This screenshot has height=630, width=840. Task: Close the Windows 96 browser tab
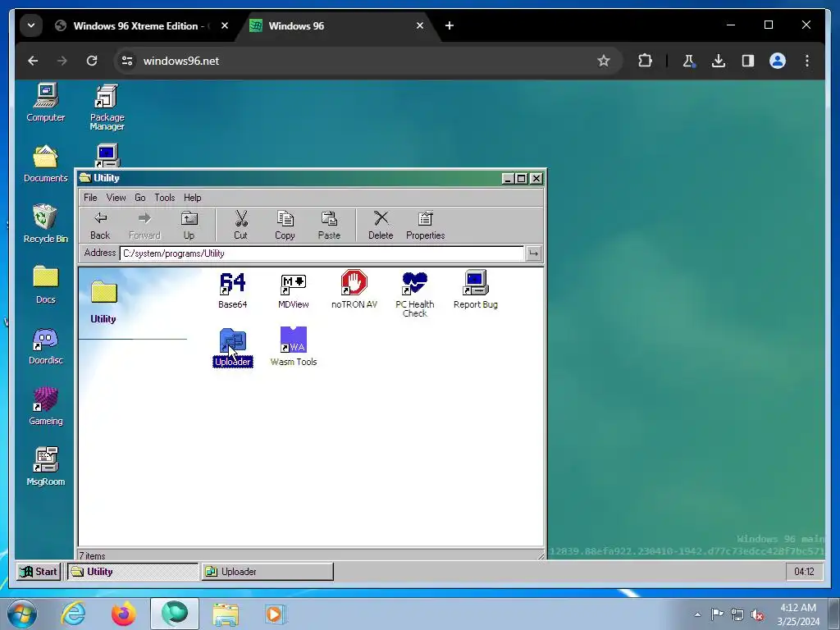point(420,25)
